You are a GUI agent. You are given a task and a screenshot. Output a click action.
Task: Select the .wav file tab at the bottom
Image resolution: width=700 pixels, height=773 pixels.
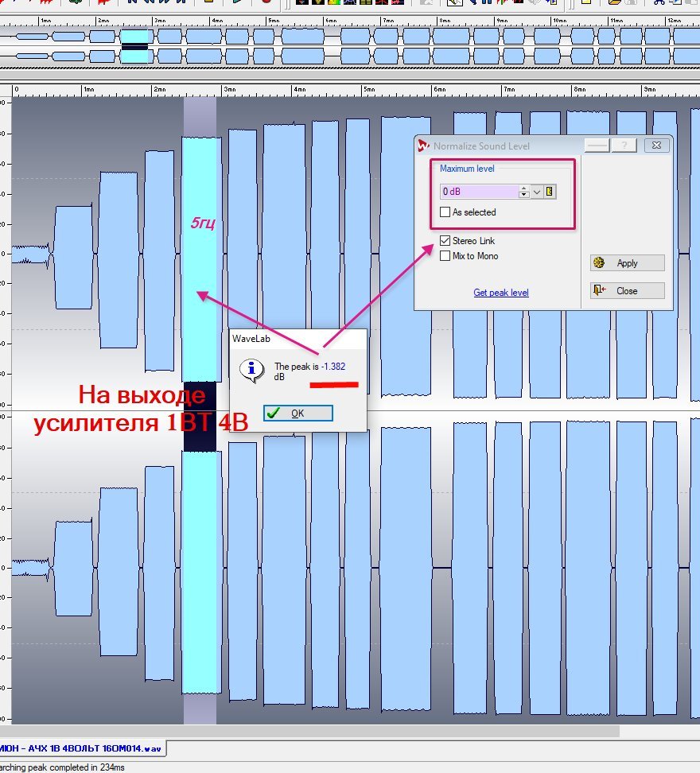(84, 748)
